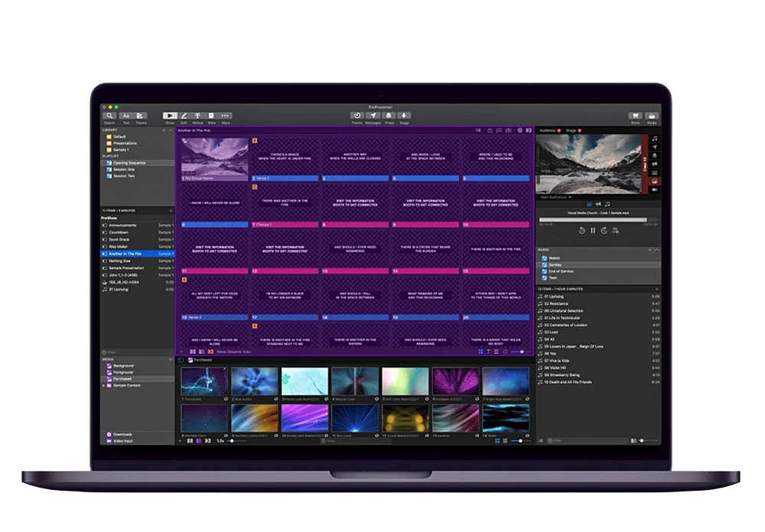Select the Sunday audio playlist
Viewport: 765px width, 532px height.
599,264
